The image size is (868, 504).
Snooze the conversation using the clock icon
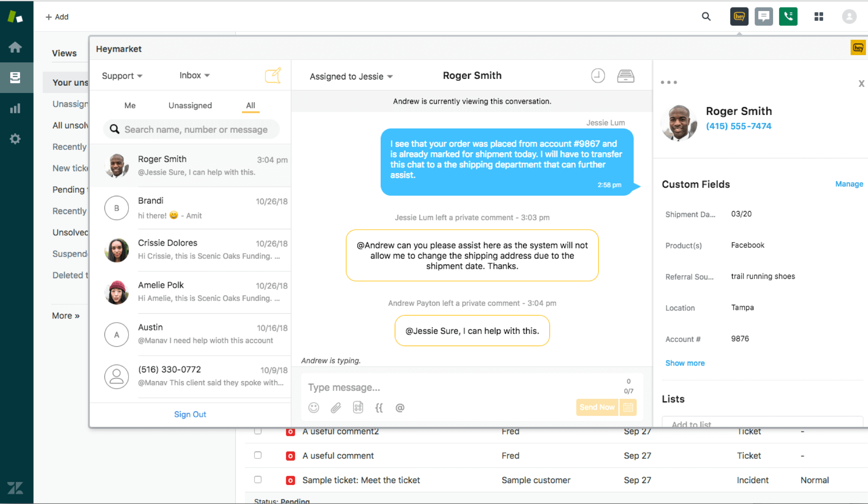click(598, 76)
